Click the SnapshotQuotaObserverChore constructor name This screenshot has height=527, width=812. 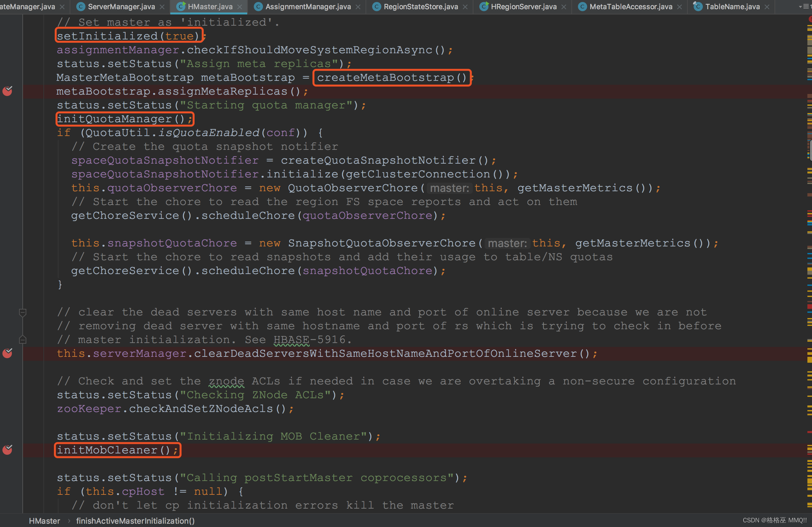pos(382,243)
